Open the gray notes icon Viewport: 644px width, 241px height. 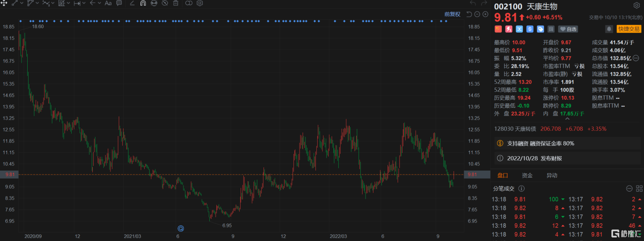pyautogui.click(x=551, y=29)
